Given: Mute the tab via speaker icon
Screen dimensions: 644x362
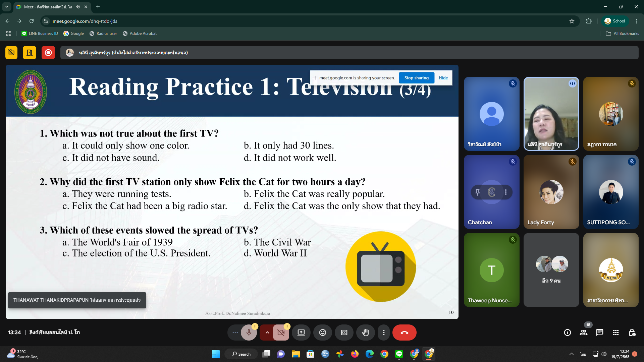Looking at the screenshot, I should click(x=78, y=7).
